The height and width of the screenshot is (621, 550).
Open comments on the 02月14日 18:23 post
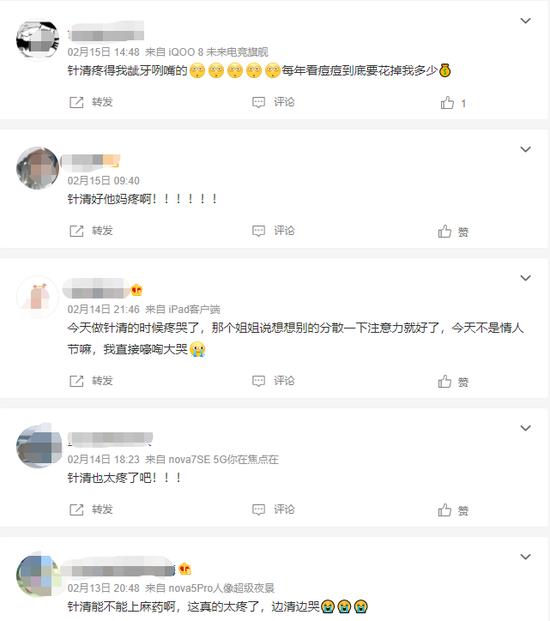click(273, 510)
